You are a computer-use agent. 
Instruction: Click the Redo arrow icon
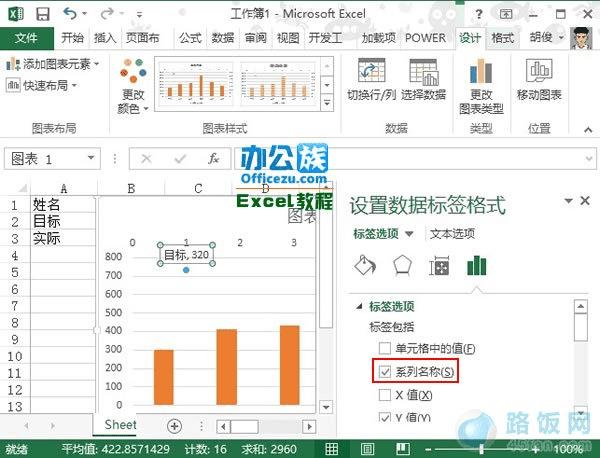coord(107,14)
